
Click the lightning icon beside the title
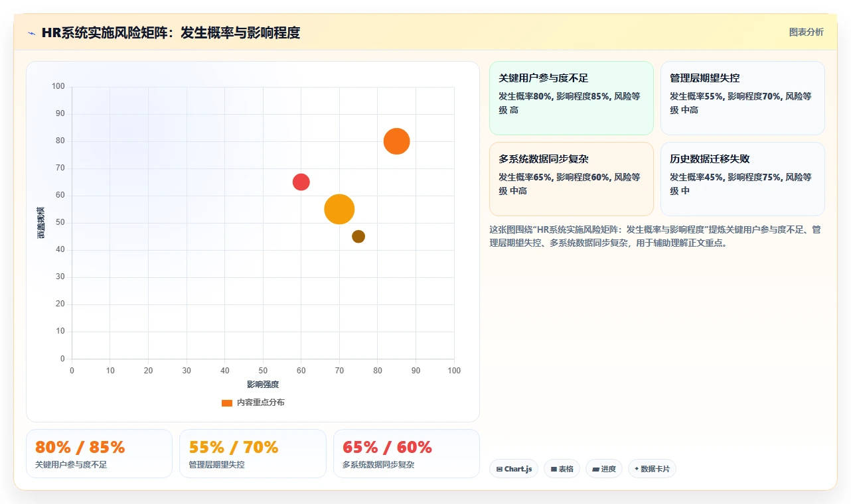pyautogui.click(x=32, y=33)
